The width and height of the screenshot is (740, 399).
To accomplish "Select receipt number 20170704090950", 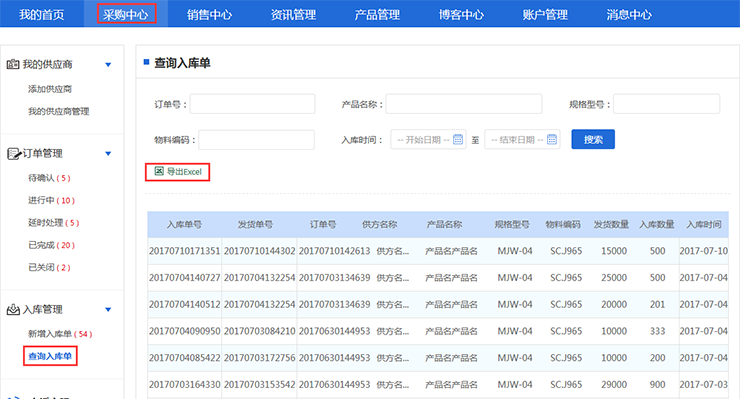I will pos(185,331).
